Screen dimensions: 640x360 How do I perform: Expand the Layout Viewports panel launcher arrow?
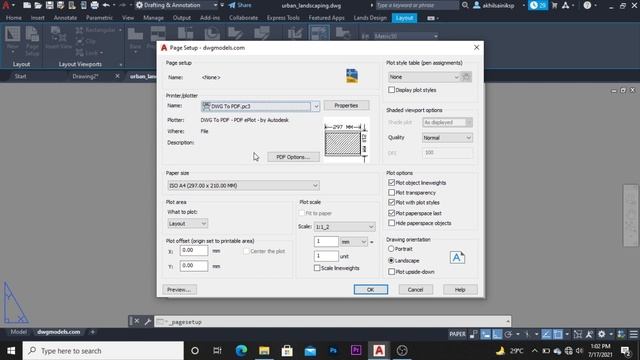tap(120, 64)
